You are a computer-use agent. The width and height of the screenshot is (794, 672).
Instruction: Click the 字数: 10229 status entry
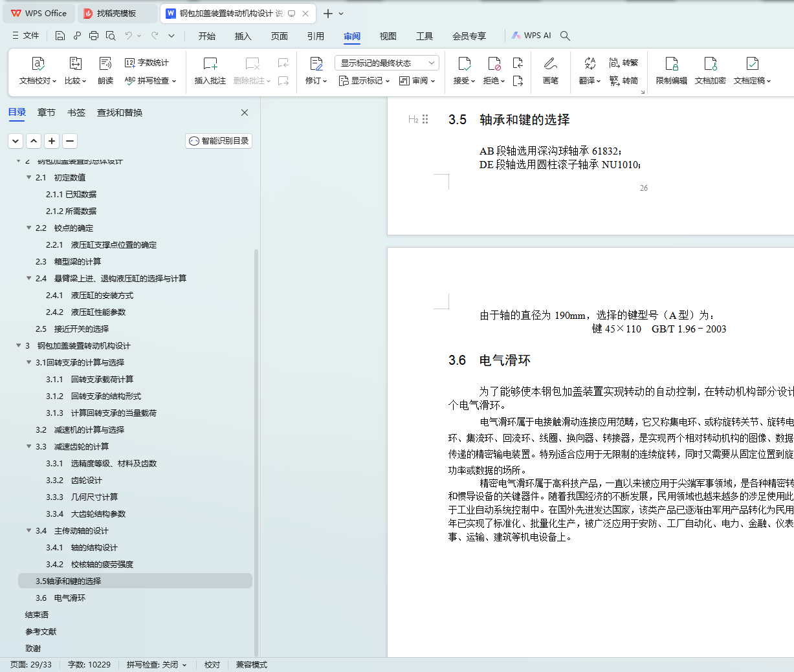tap(89, 665)
